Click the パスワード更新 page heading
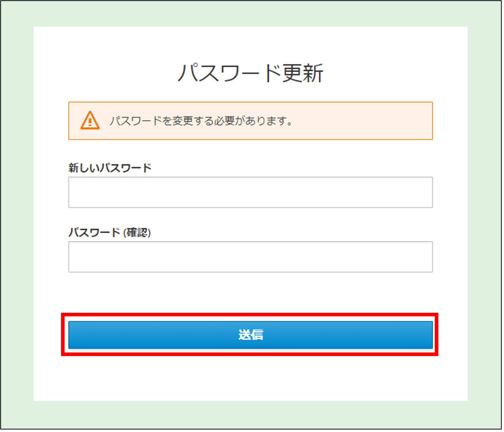 [250, 73]
